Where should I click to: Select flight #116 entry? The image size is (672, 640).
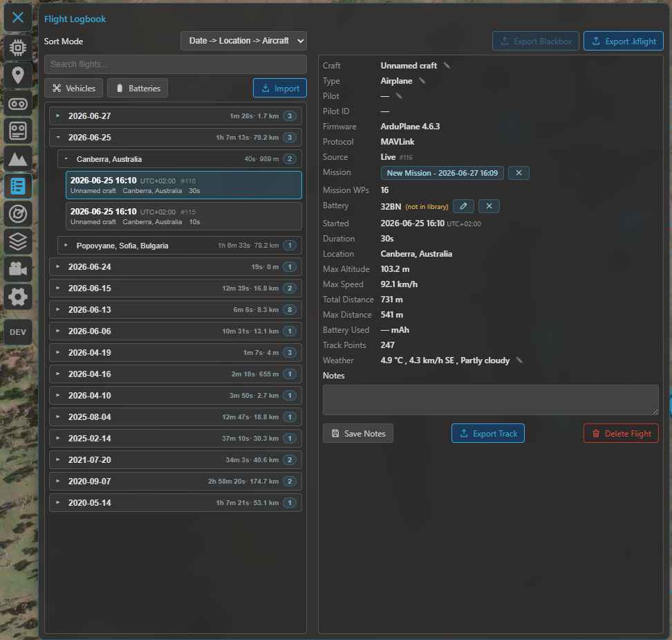pyautogui.click(x=184, y=185)
